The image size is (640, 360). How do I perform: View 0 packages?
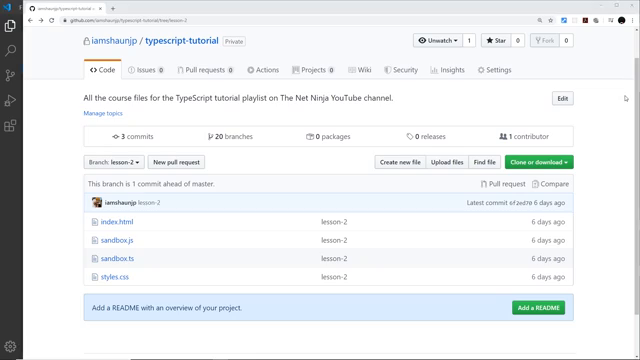click(328, 136)
